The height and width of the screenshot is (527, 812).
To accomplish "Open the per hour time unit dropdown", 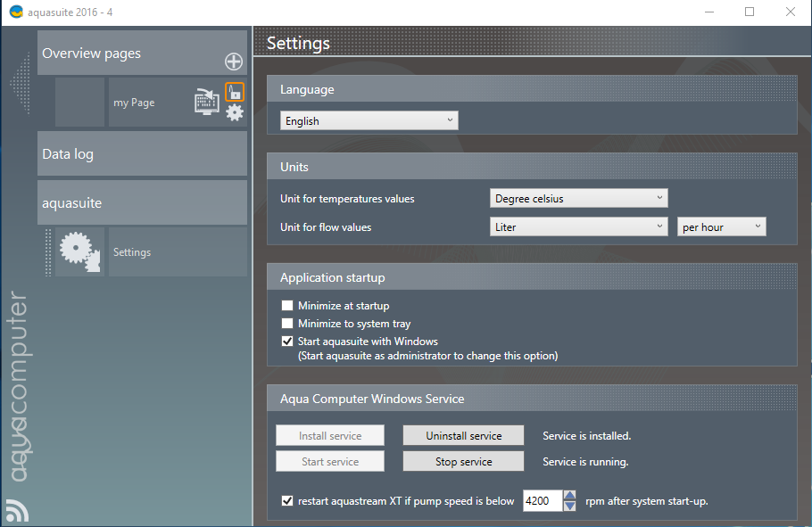I will click(721, 226).
